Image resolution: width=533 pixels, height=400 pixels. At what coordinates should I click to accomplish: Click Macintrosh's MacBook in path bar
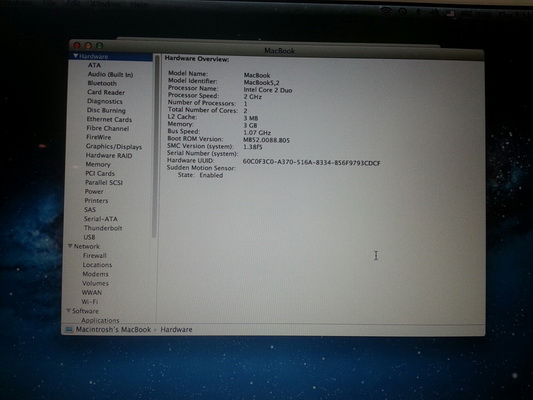tap(114, 329)
